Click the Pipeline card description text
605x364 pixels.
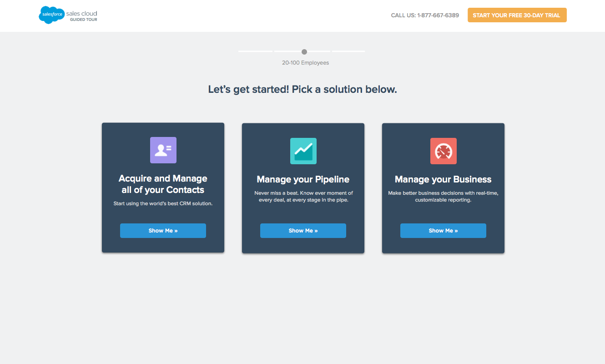303,197
